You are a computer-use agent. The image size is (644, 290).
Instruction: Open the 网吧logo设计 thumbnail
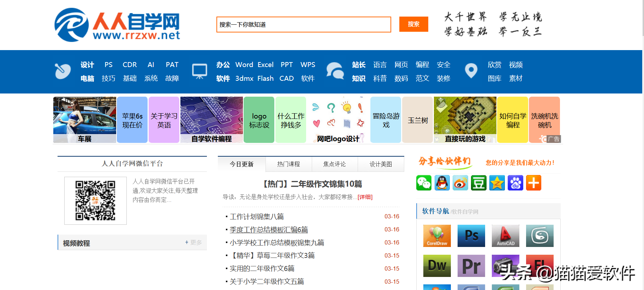pos(338,120)
